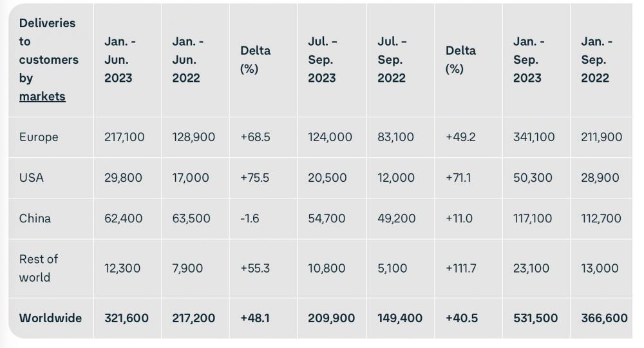The height and width of the screenshot is (348, 644).
Task: Click the 'Rest of world' row label
Action: pos(39,268)
